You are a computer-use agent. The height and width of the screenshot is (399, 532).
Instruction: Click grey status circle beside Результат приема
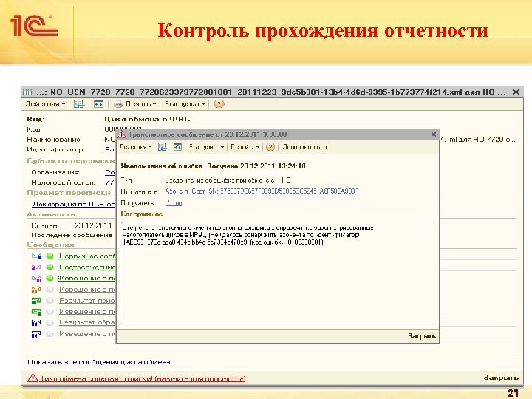point(50,300)
